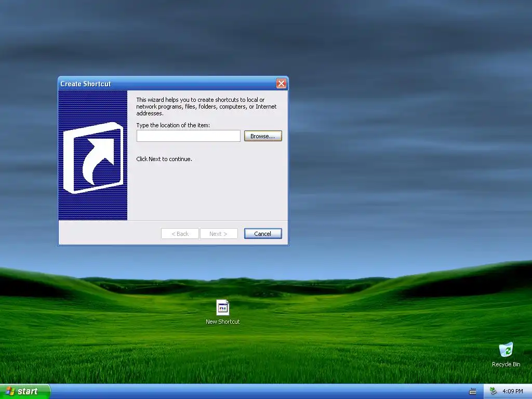This screenshot has height=399, width=532.
Task: Close the Create Shortcut dialog
Action: 281,84
